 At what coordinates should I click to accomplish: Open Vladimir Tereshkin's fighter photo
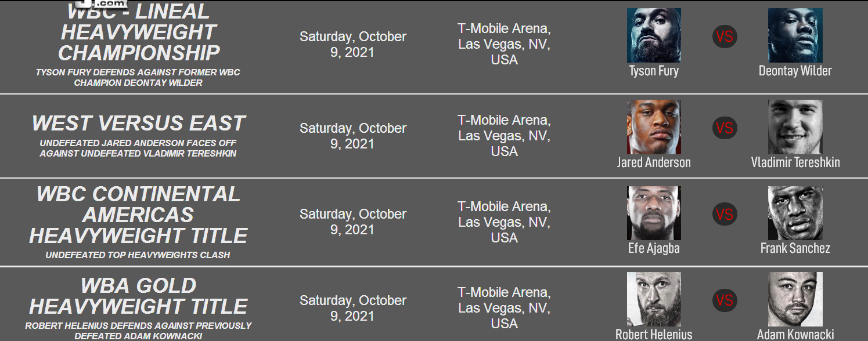[795, 127]
